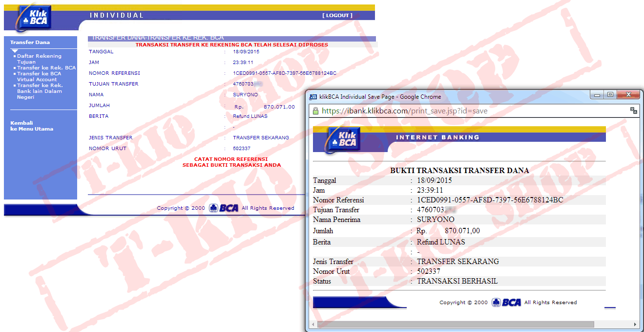Open Transfer ke Rek. BCA menu item

46,67
